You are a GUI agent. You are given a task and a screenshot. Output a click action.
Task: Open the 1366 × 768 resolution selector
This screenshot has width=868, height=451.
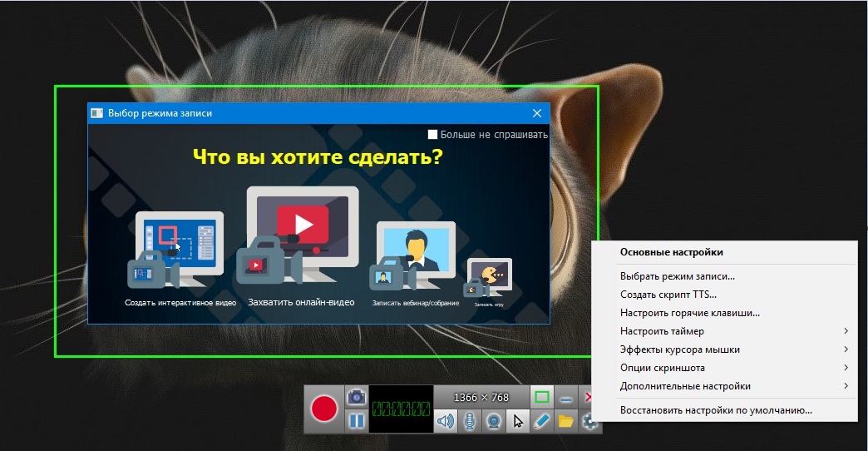481,397
